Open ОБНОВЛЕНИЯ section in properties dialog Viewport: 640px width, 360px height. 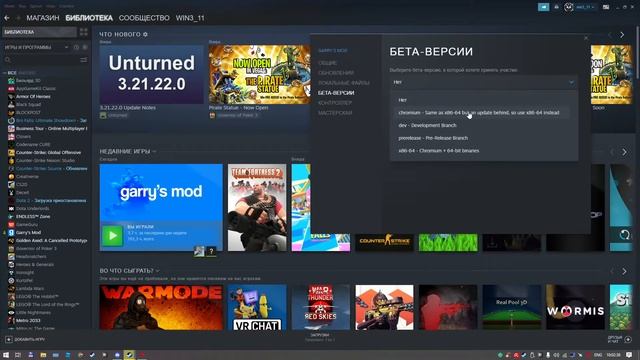pyautogui.click(x=336, y=73)
